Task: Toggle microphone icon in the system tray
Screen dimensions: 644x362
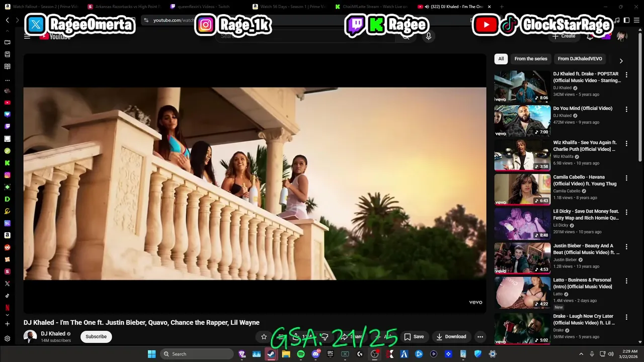Action: (x=592, y=354)
